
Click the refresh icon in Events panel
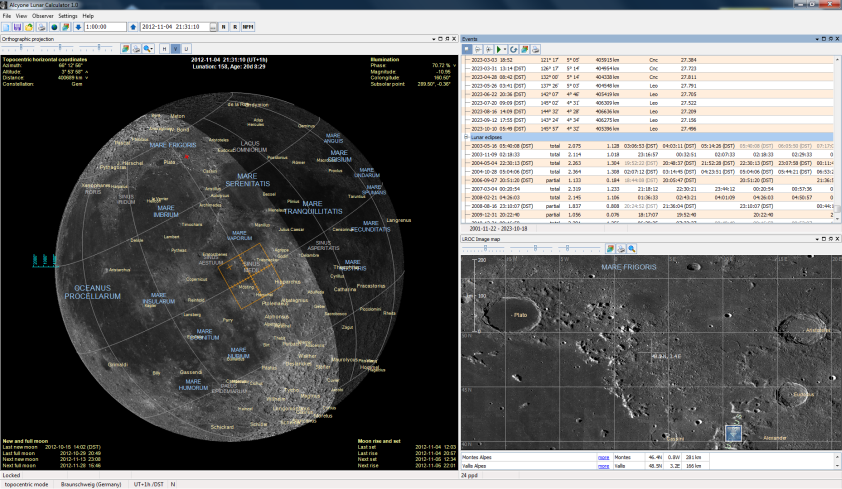coord(512,48)
